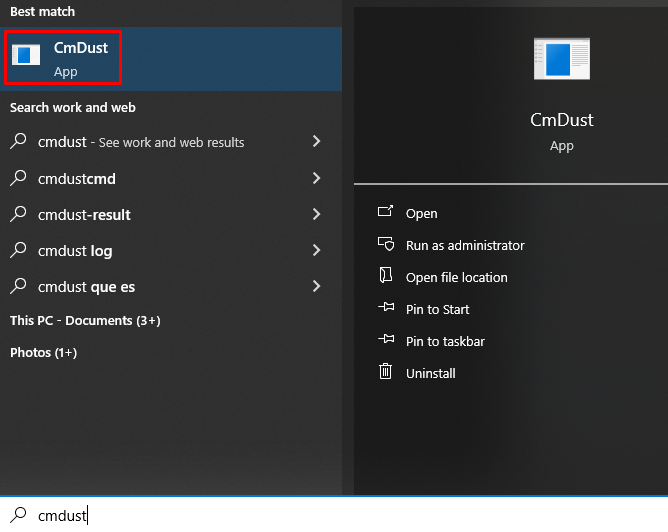Click the Pin to taskbar pin icon

tap(385, 341)
